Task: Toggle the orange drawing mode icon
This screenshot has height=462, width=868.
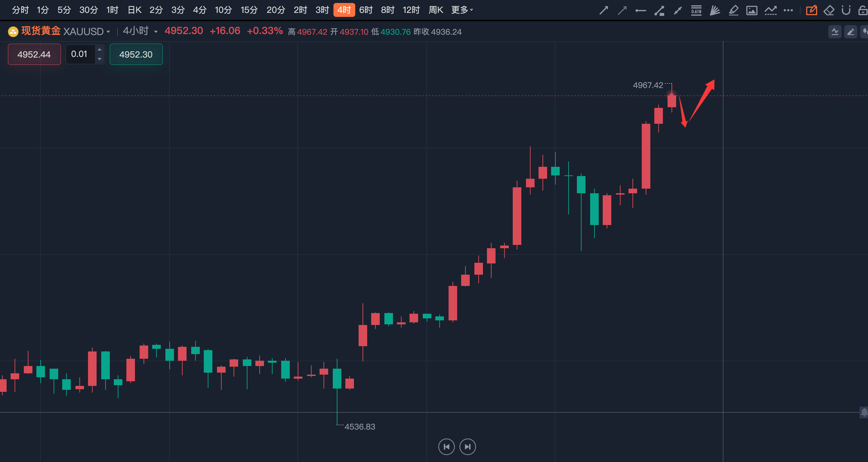Action: (x=811, y=11)
